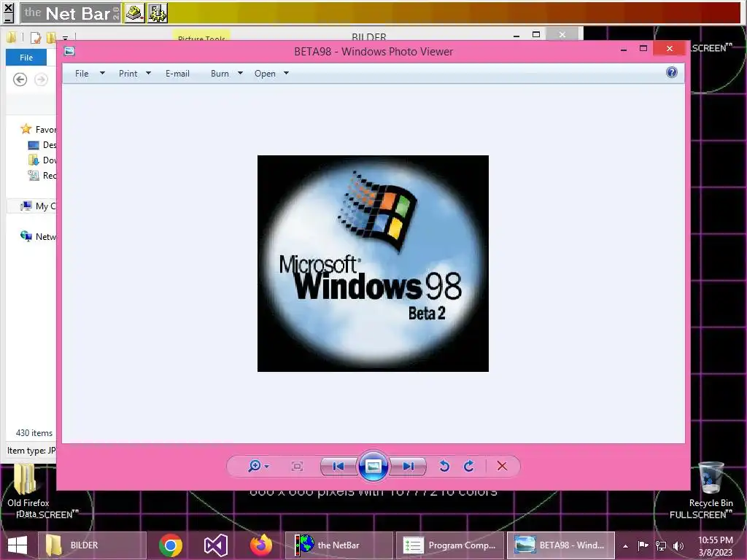Click the Action Center flag tray icon
Image resolution: width=747 pixels, height=560 pixels.
coord(643,545)
